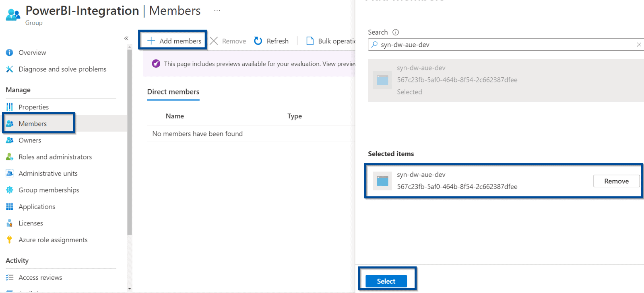This screenshot has height=293, width=644.
Task: Click the plus icon beside Add members
Action: click(151, 41)
